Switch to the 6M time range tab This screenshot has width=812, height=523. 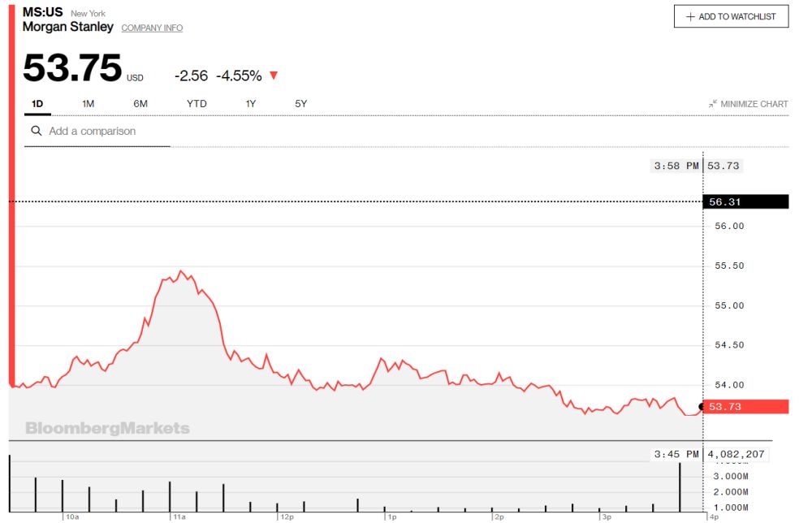pyautogui.click(x=140, y=104)
